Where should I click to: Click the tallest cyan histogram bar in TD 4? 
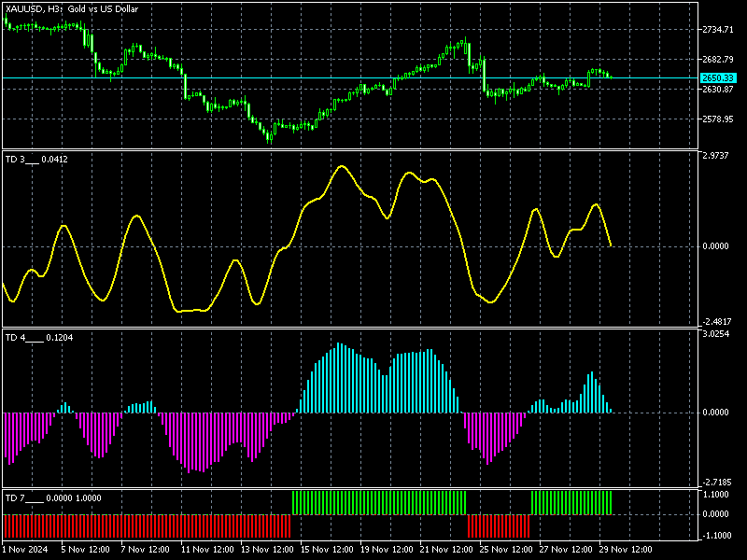(339, 378)
